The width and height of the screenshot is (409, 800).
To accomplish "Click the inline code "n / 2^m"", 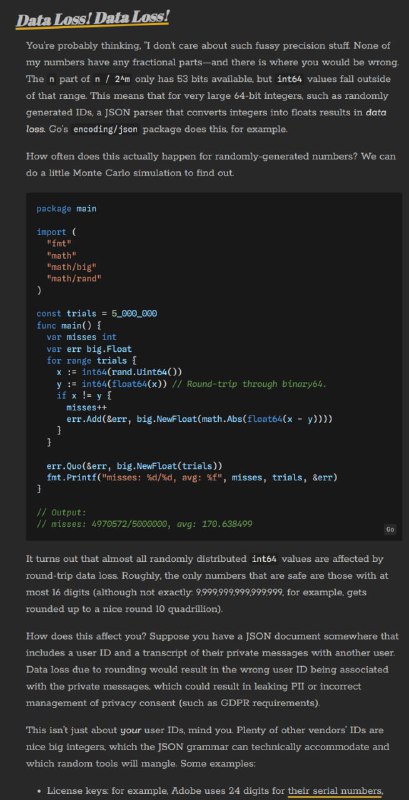I will click(x=111, y=79).
